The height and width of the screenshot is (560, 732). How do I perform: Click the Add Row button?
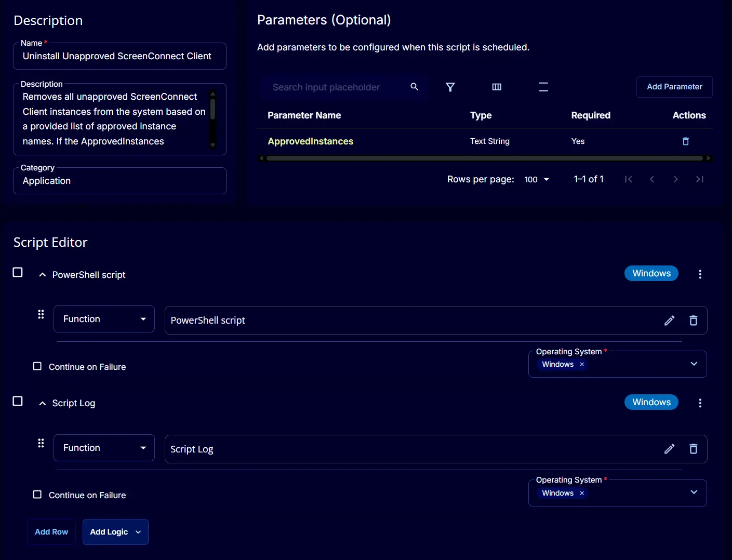[x=51, y=532]
